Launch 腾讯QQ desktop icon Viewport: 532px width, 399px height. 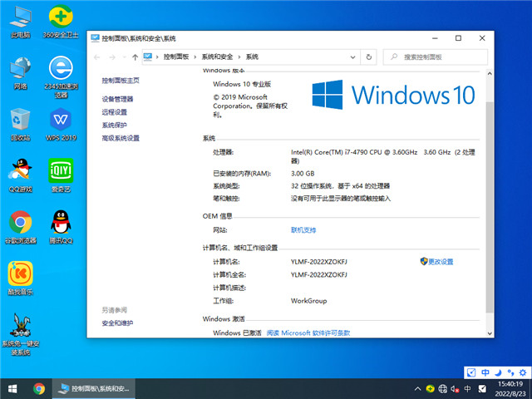61,227
